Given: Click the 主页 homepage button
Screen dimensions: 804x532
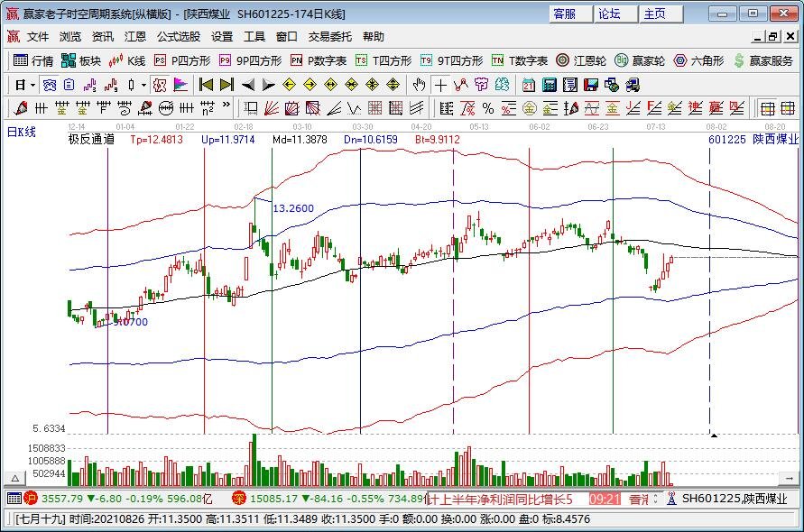Looking at the screenshot, I should coord(661,14).
